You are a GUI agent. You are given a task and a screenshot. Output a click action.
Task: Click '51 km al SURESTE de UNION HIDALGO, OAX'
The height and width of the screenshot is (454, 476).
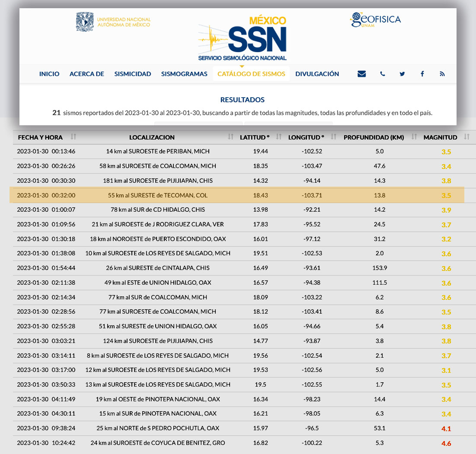(x=157, y=326)
